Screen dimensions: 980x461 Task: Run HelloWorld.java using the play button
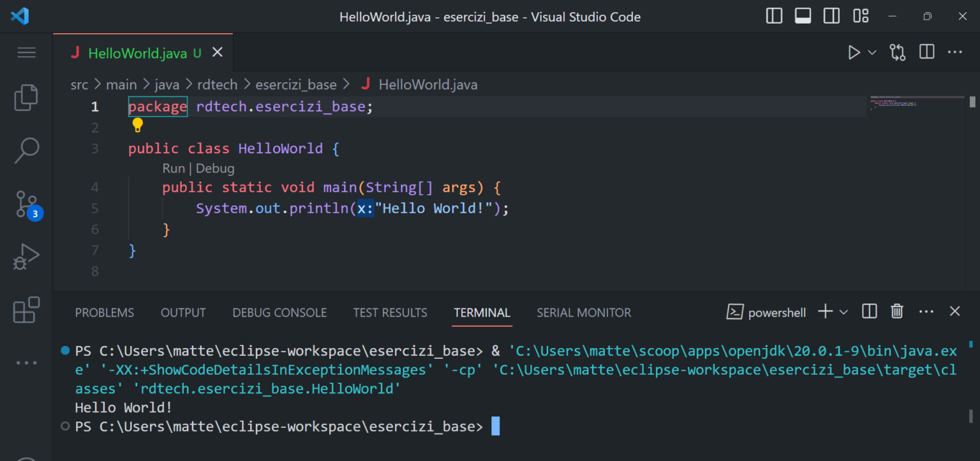pyautogui.click(x=854, y=52)
